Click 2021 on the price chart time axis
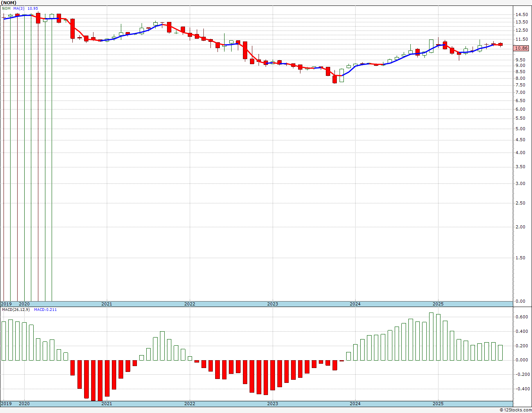Screen dimensions: 532x413 click(107, 304)
